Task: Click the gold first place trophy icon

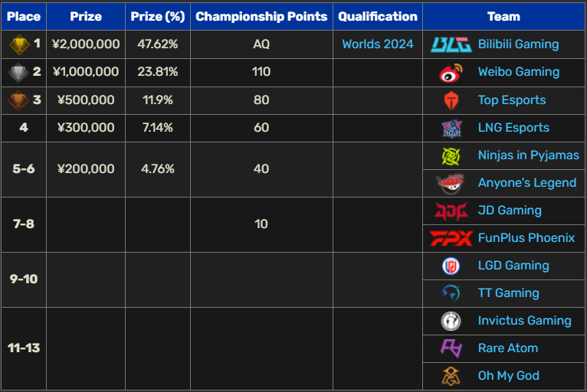Action: 19,44
